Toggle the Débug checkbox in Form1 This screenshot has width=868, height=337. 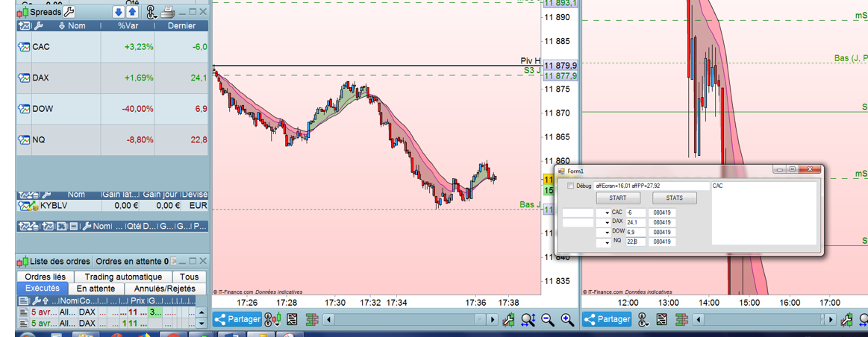570,186
